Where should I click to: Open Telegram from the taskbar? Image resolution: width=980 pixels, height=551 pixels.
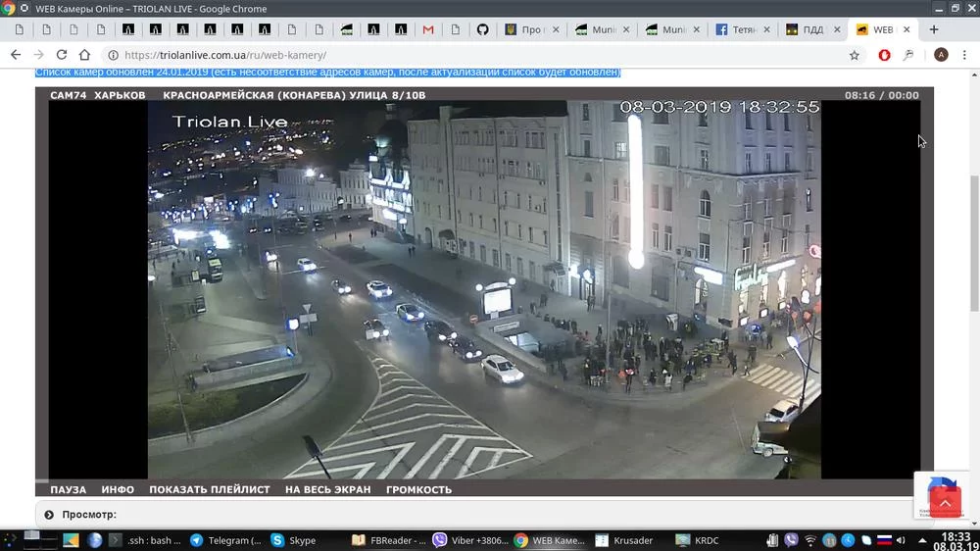click(x=225, y=540)
